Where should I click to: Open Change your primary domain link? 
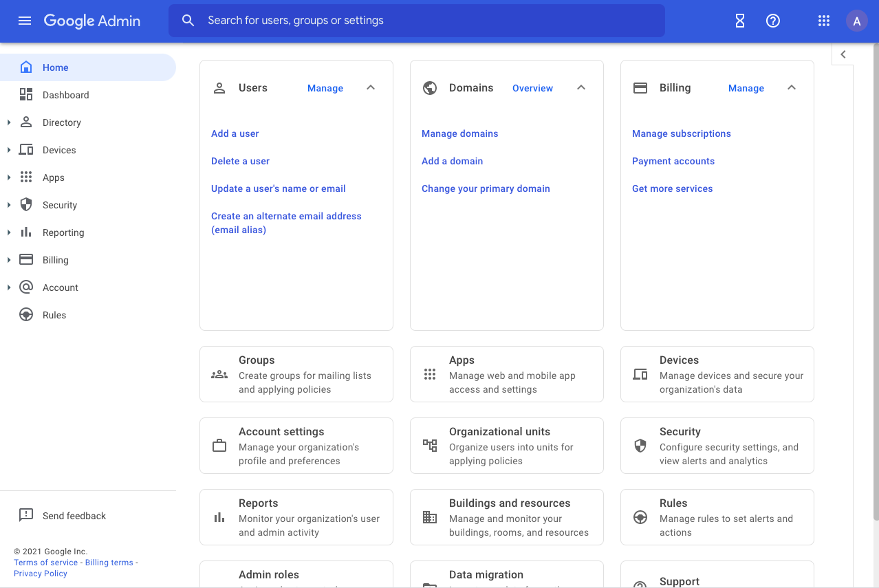(x=486, y=188)
